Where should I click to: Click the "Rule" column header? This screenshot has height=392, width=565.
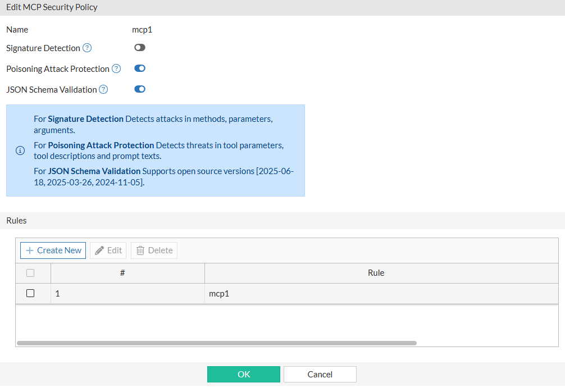[376, 273]
